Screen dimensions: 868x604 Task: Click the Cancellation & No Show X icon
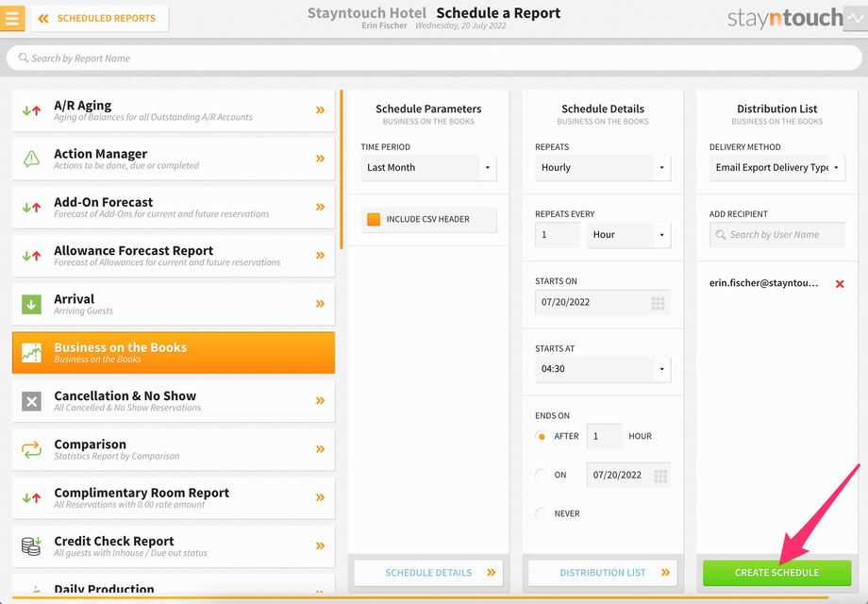point(31,401)
